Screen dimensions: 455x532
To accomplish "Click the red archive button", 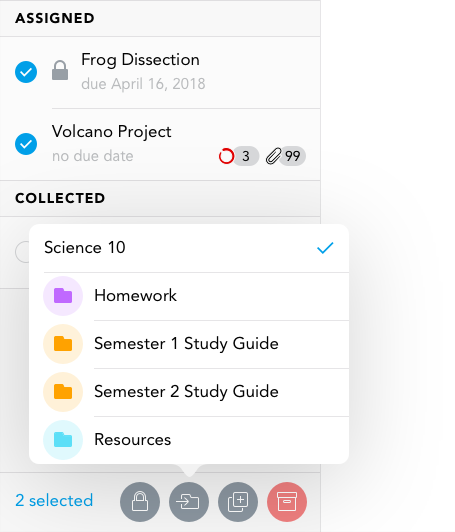I will [x=287, y=502].
